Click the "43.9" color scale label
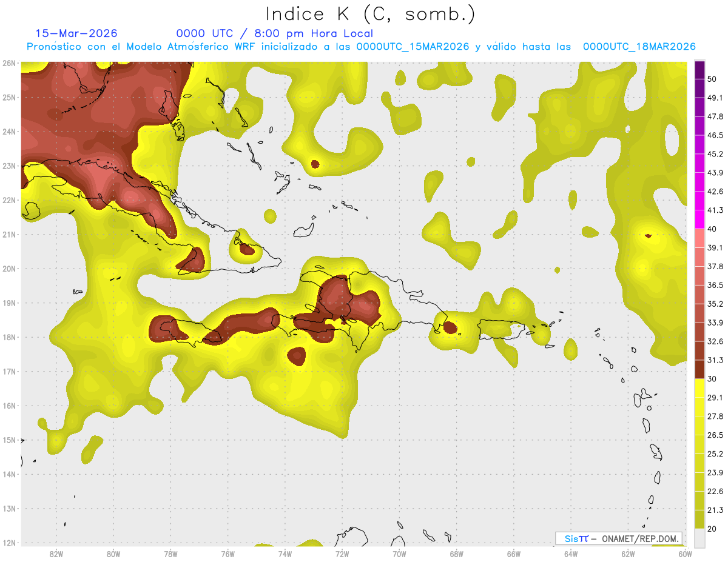 [x=715, y=173]
